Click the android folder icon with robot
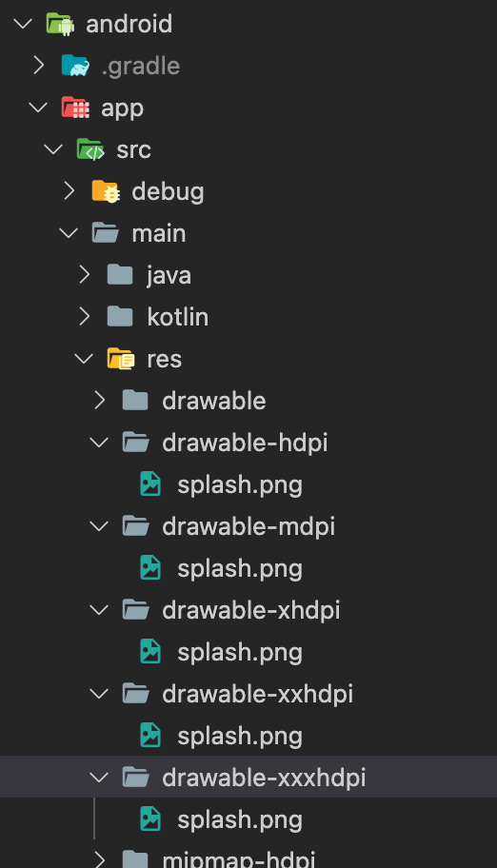This screenshot has width=497, height=868. 60,24
